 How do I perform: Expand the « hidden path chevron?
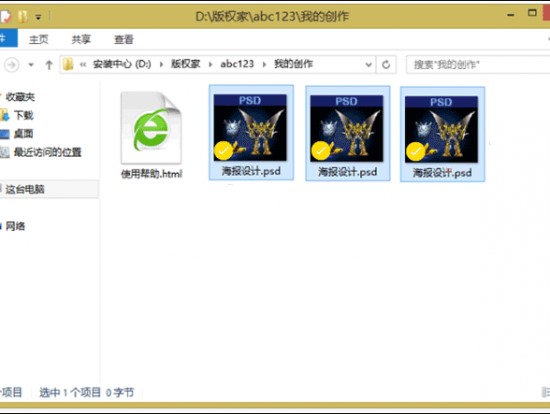pyautogui.click(x=83, y=65)
